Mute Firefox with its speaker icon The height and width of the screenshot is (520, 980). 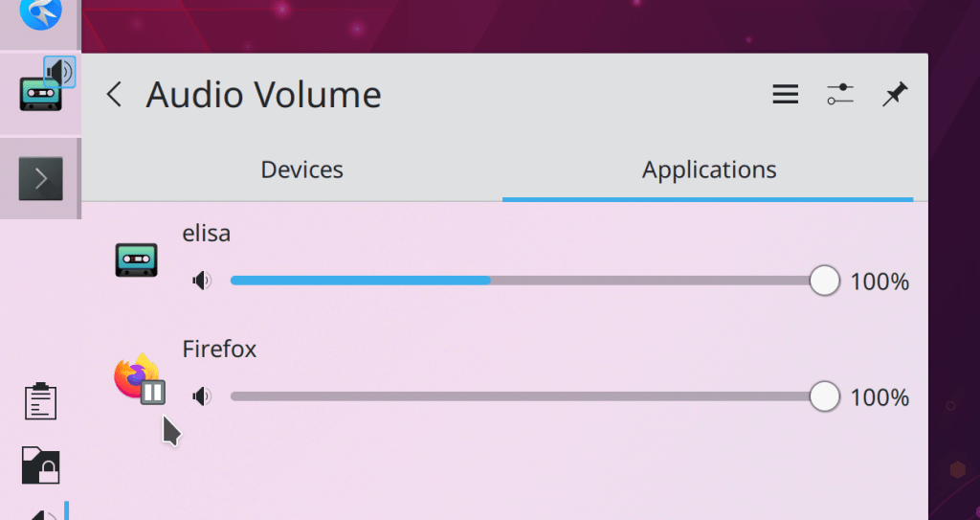[201, 396]
